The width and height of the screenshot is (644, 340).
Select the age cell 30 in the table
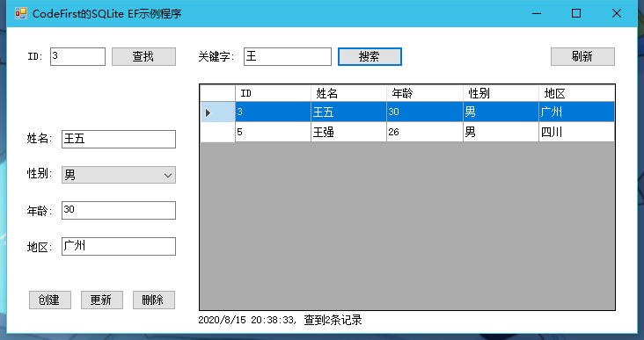click(425, 112)
